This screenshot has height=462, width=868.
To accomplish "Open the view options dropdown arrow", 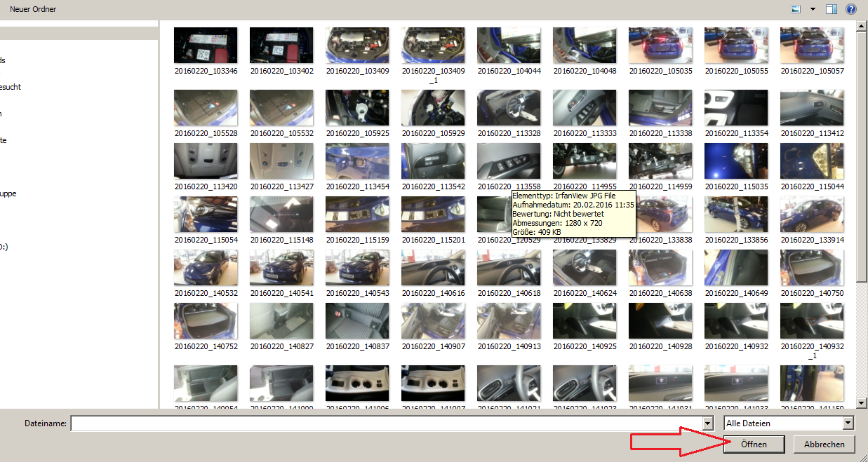I will coord(813,9).
